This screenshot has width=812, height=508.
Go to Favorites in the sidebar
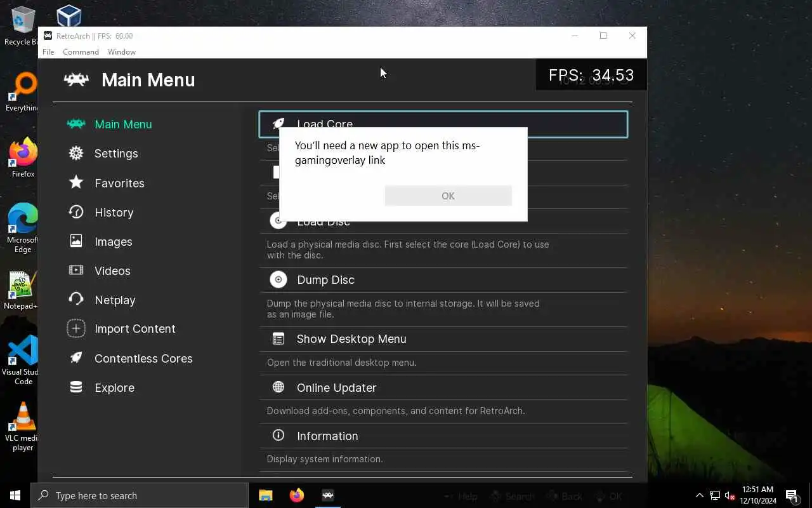click(119, 183)
